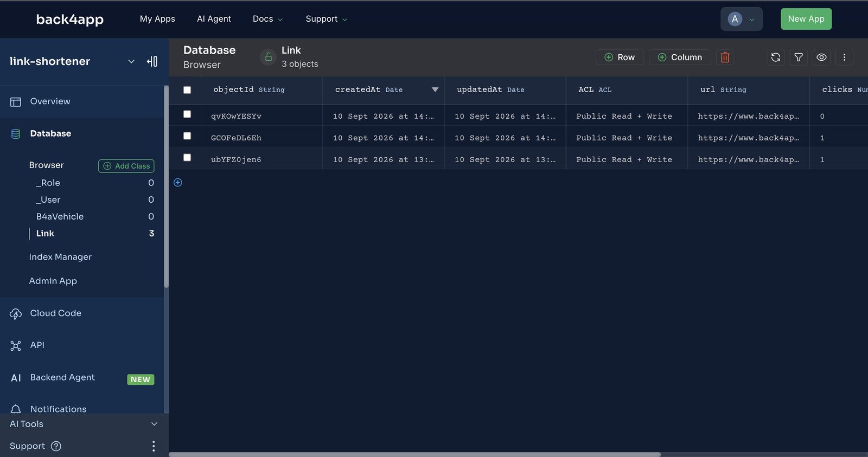This screenshot has height=457, width=868.
Task: Expand the AI Tools section
Action: click(84, 424)
